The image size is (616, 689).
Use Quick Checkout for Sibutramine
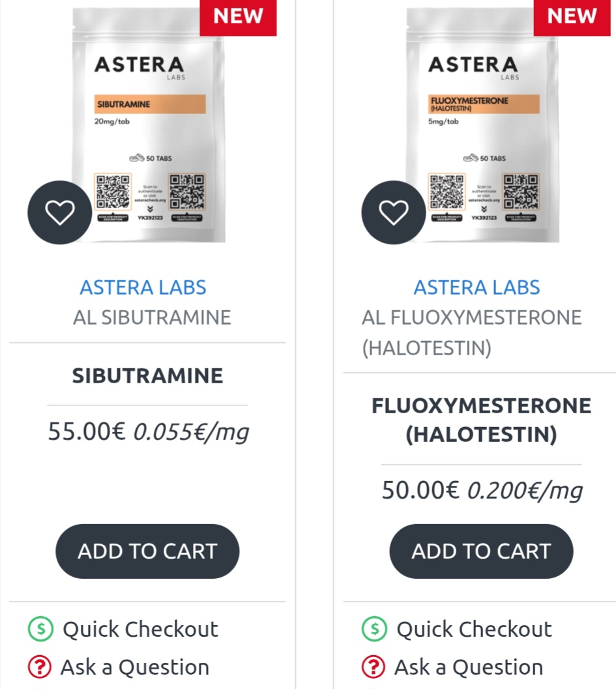pos(140,629)
